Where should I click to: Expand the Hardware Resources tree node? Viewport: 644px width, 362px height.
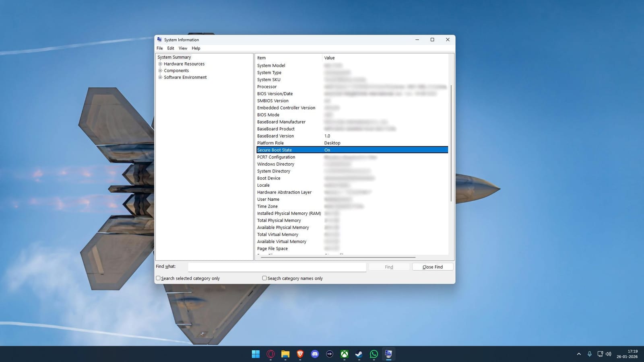160,64
